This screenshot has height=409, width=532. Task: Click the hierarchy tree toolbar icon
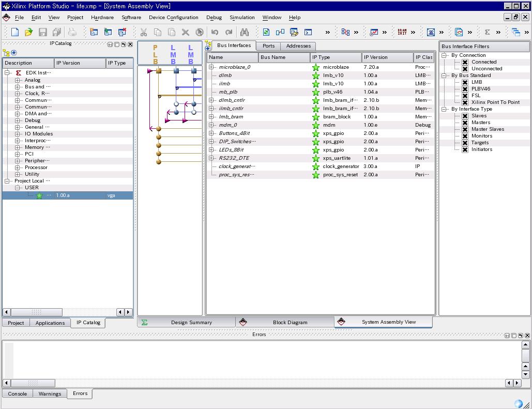[345, 32]
